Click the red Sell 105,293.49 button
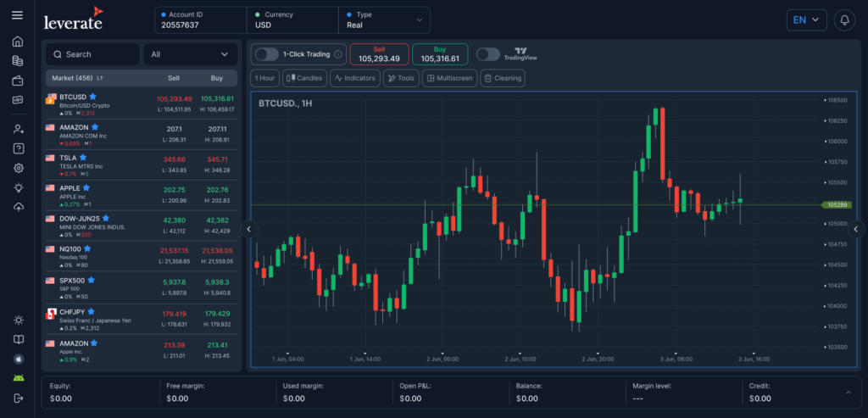868x418 pixels. tap(379, 54)
